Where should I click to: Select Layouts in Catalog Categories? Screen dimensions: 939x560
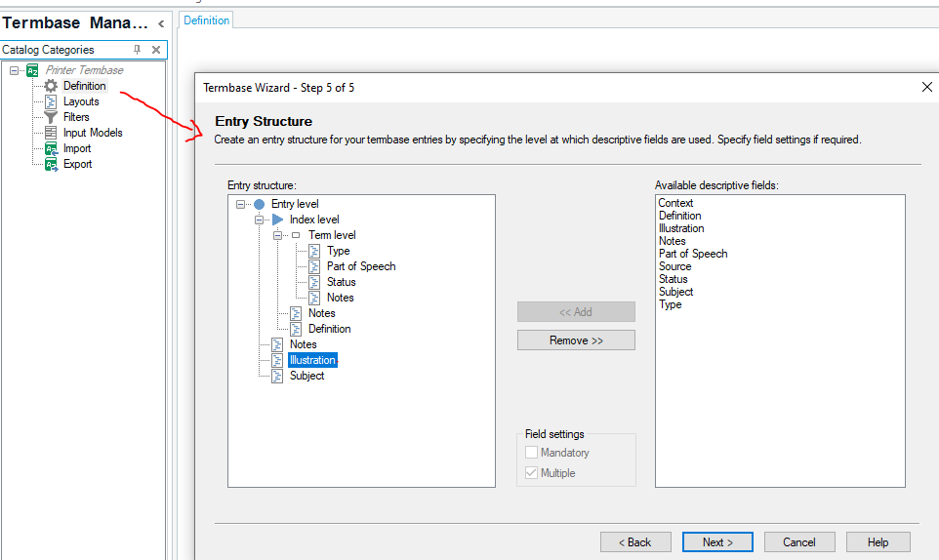coord(81,101)
